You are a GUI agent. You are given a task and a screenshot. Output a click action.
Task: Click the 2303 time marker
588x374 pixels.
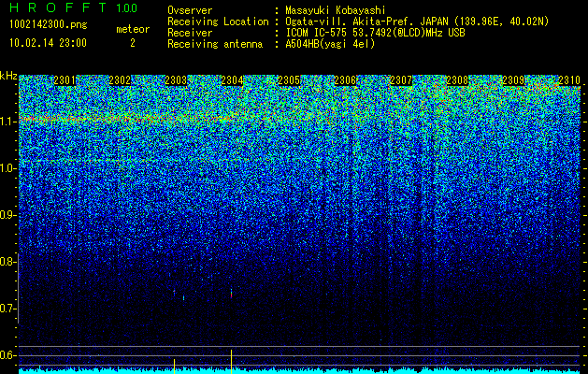(x=176, y=80)
